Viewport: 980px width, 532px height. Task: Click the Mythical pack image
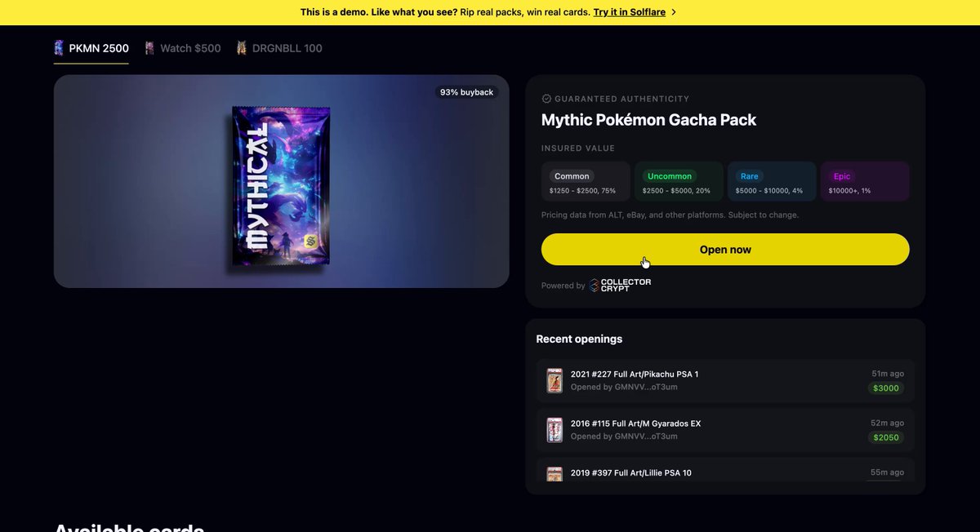point(281,186)
